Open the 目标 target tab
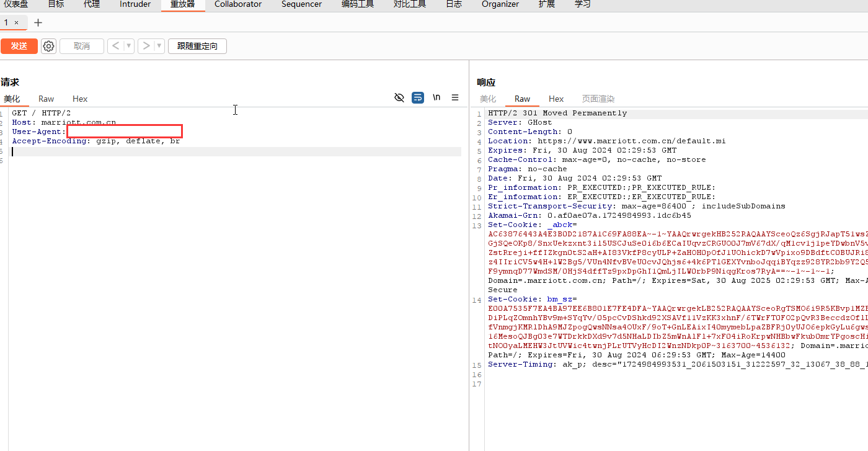The width and height of the screenshot is (868, 451). click(56, 4)
